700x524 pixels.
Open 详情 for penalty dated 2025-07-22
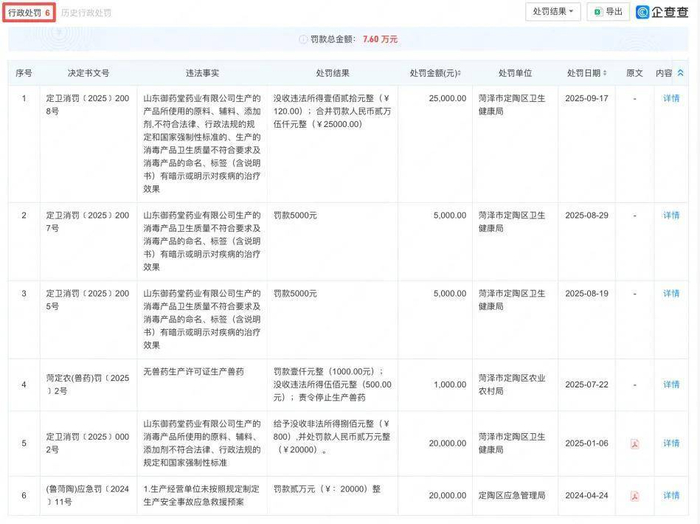[671, 384]
